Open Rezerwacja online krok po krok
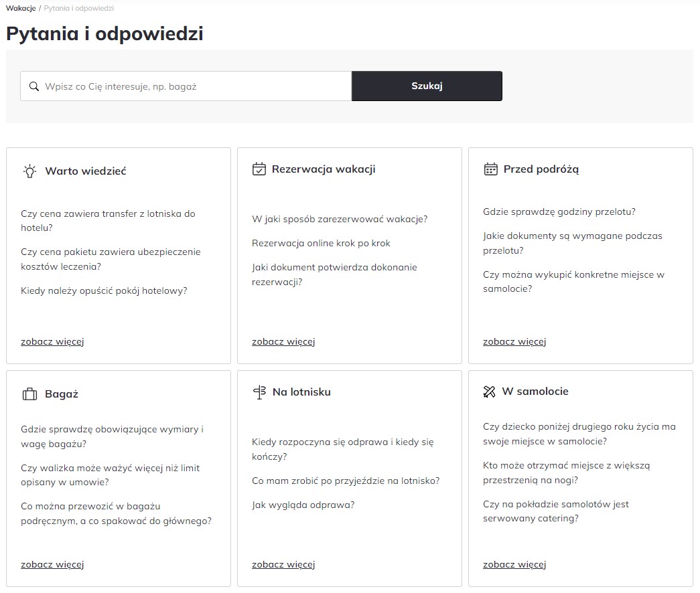 321,243
